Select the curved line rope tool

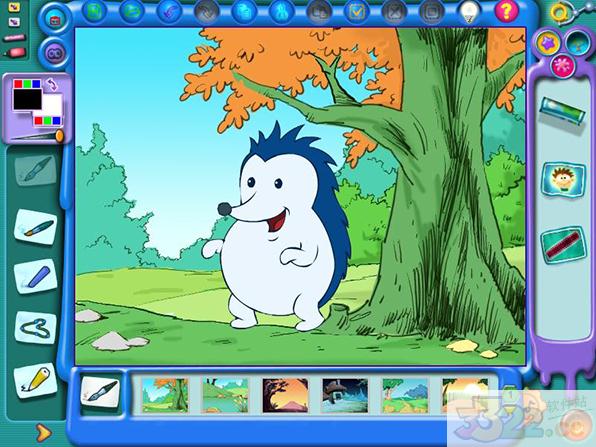pos(36,328)
